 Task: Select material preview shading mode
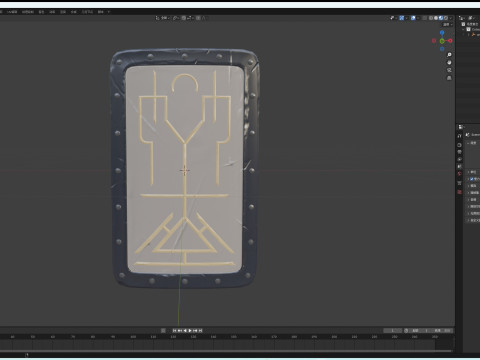[441, 18]
